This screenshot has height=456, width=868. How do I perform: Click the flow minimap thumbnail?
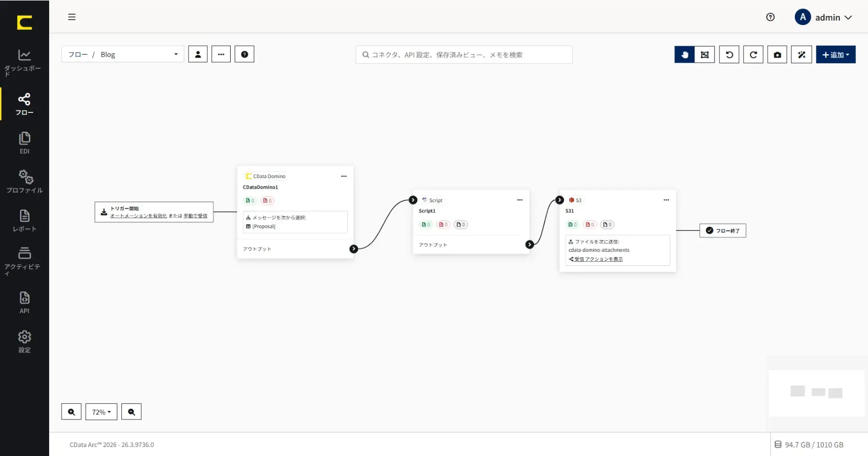816,393
